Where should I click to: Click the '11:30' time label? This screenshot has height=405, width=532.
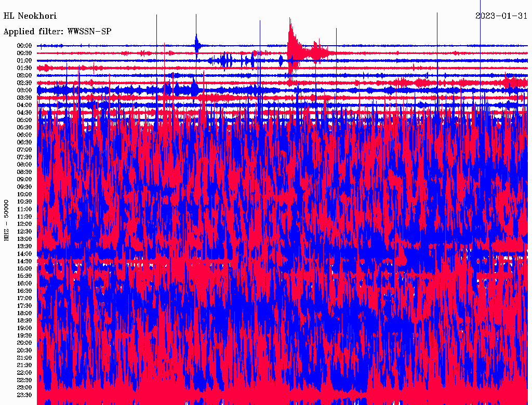pyautogui.click(x=24, y=217)
